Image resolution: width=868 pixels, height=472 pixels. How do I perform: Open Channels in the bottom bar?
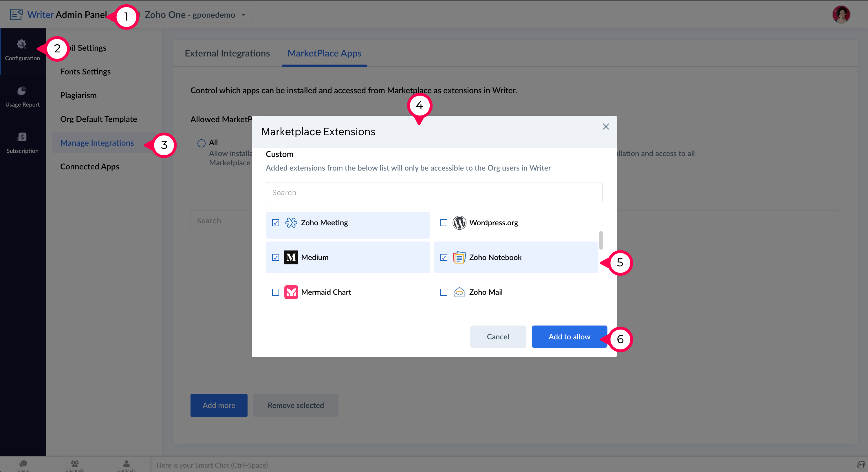[74, 464]
